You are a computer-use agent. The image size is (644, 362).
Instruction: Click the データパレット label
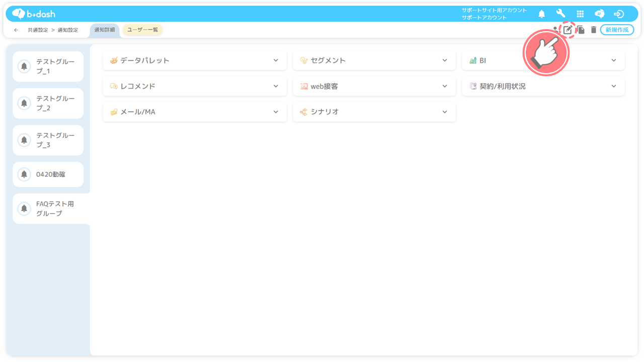coord(145,60)
